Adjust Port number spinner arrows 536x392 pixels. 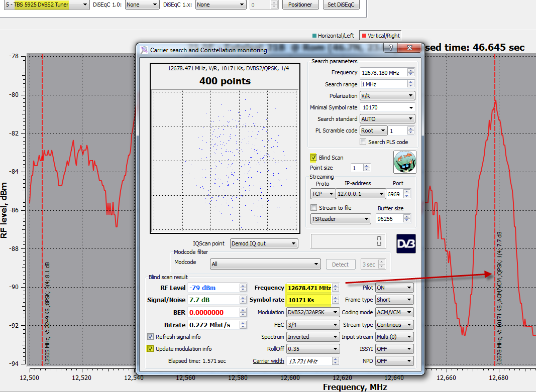407,194
